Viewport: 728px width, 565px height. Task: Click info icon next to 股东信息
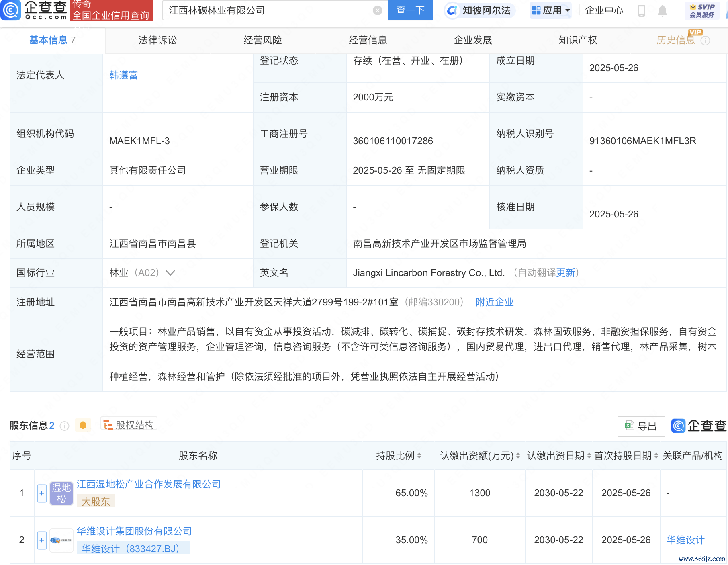64,426
